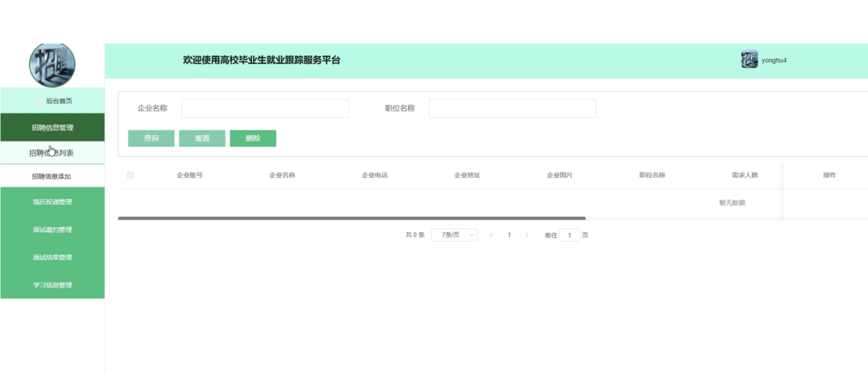Click the 企业名称 column header
This screenshot has height=372, width=868.
(282, 176)
